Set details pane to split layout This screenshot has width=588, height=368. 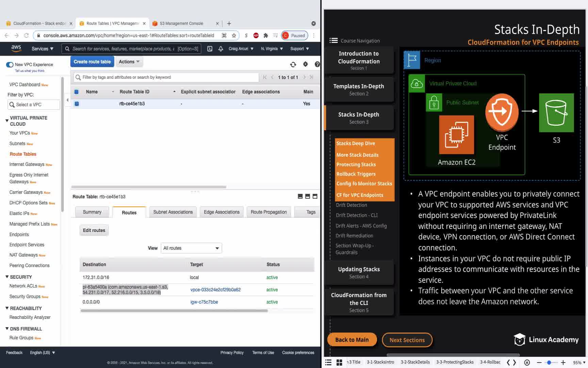[308, 196]
